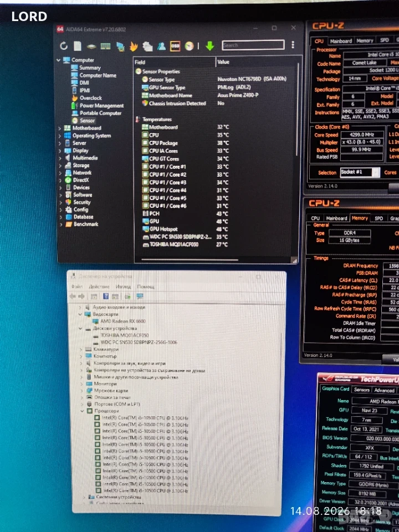This screenshot has width=399, height=532.
Task: Select WDC PC SN530 drive in Device Manager
Action: pyautogui.click(x=139, y=342)
